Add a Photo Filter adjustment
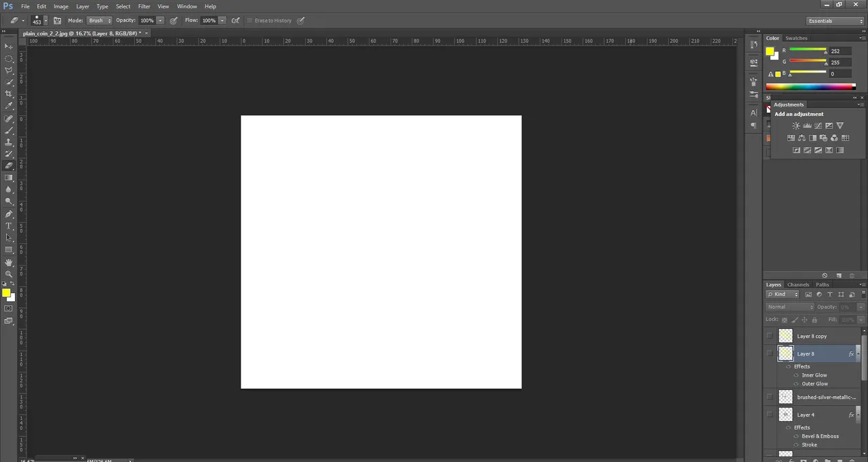The height and width of the screenshot is (462, 868). [823, 138]
